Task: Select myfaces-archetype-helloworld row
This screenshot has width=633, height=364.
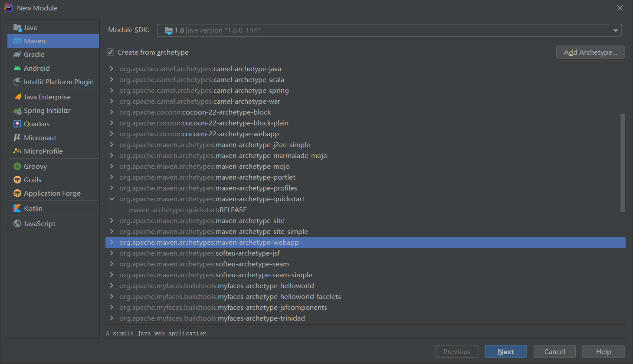Action: click(x=365, y=285)
